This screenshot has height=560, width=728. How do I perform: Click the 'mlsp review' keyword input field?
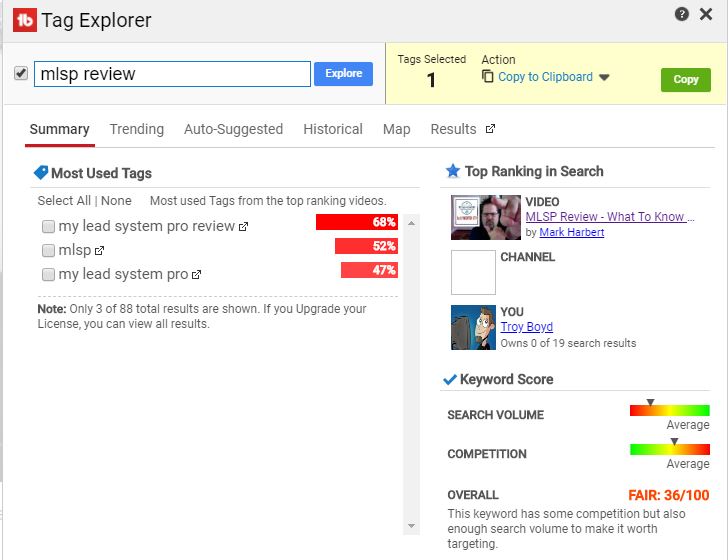click(x=172, y=74)
